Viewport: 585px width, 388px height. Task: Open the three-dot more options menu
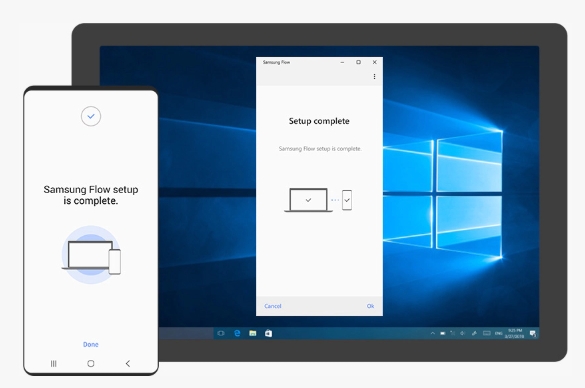pos(374,76)
